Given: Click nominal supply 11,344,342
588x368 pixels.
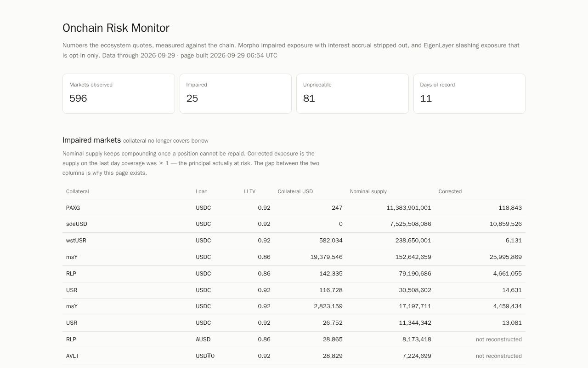Looking at the screenshot, I should [415, 323].
